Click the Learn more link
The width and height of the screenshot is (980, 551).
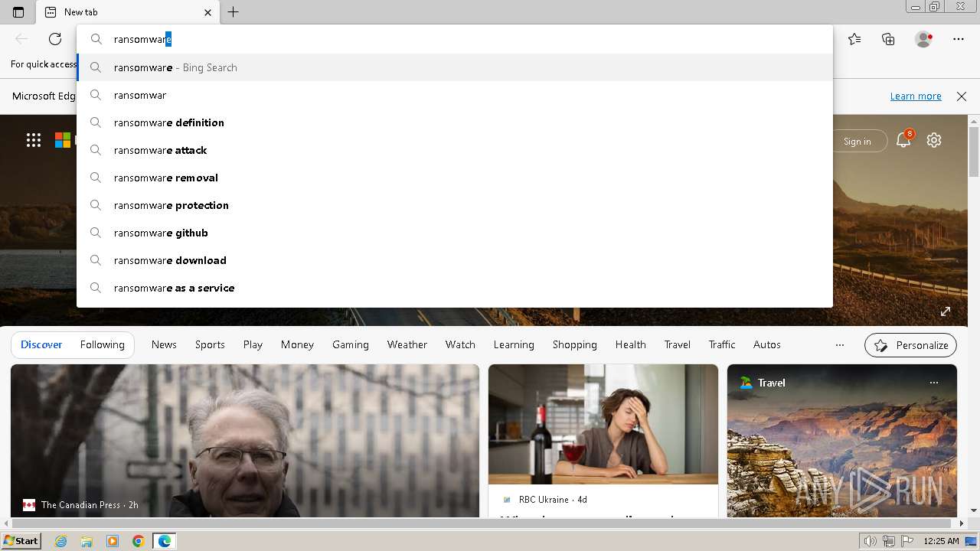click(x=916, y=96)
